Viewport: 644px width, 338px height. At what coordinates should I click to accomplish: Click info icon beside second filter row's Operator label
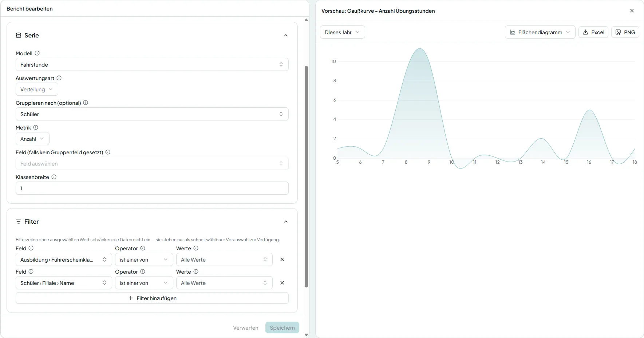pyautogui.click(x=143, y=271)
